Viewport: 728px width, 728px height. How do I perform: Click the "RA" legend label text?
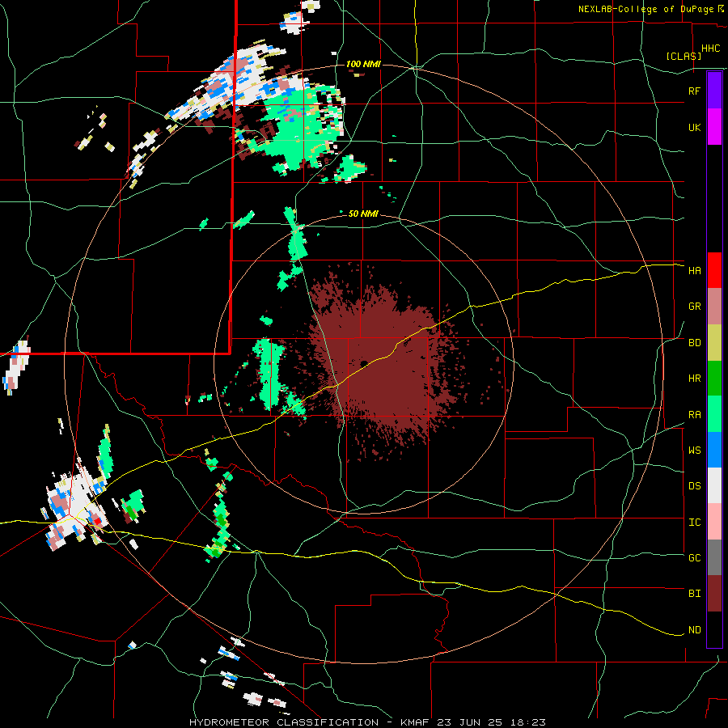(x=695, y=415)
